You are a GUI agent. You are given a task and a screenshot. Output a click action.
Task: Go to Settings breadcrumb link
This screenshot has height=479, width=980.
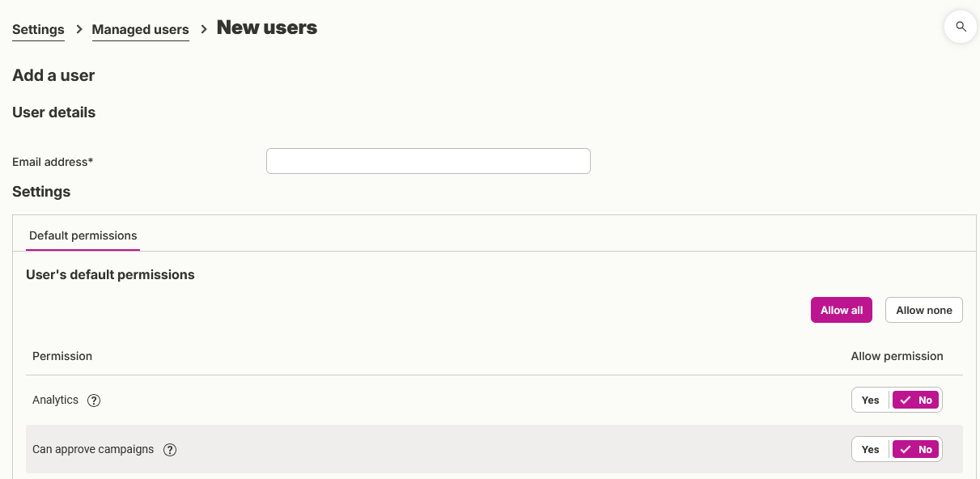(x=38, y=30)
